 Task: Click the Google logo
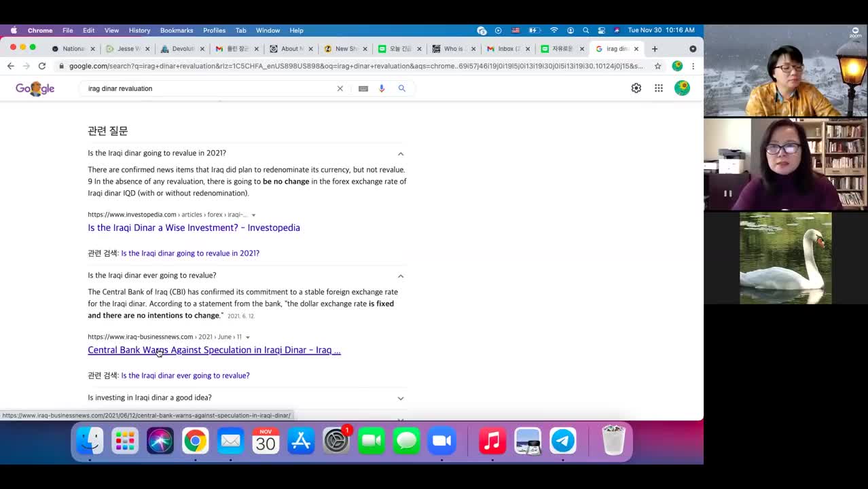click(x=35, y=88)
